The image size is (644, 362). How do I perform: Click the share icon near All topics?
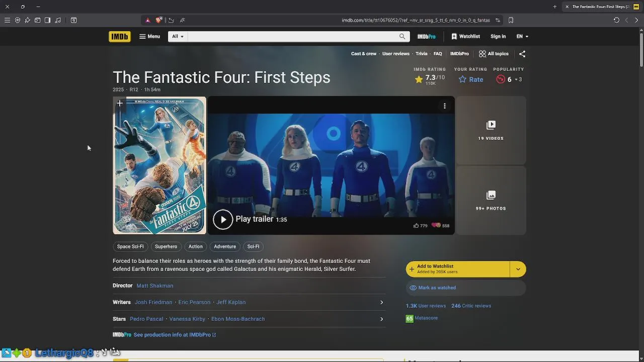pyautogui.click(x=522, y=54)
